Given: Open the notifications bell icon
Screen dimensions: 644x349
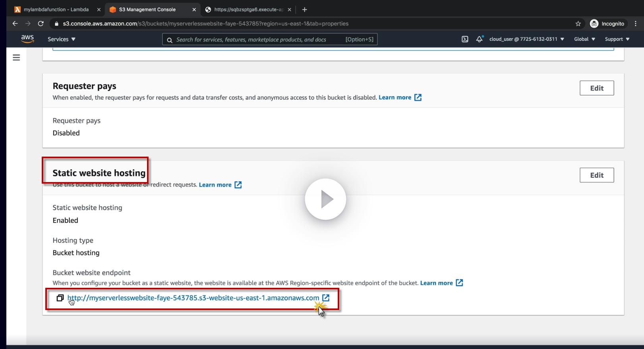Looking at the screenshot, I should pyautogui.click(x=480, y=39).
